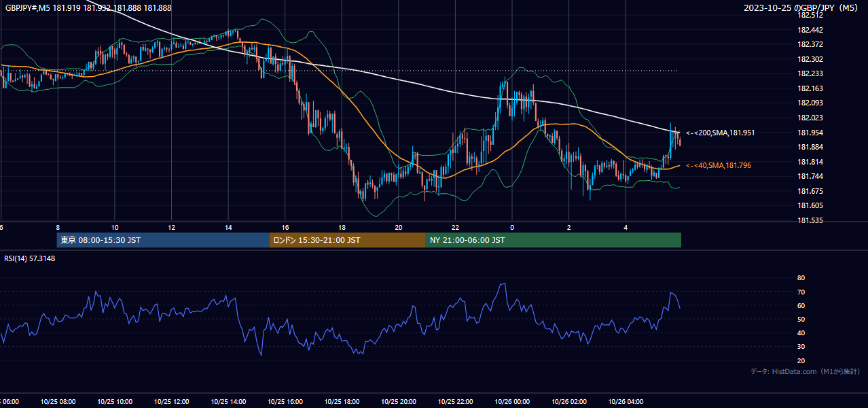Image resolution: width=868 pixels, height=408 pixels.
Task: Click the RSI scale value 50
Action: (x=801, y=319)
